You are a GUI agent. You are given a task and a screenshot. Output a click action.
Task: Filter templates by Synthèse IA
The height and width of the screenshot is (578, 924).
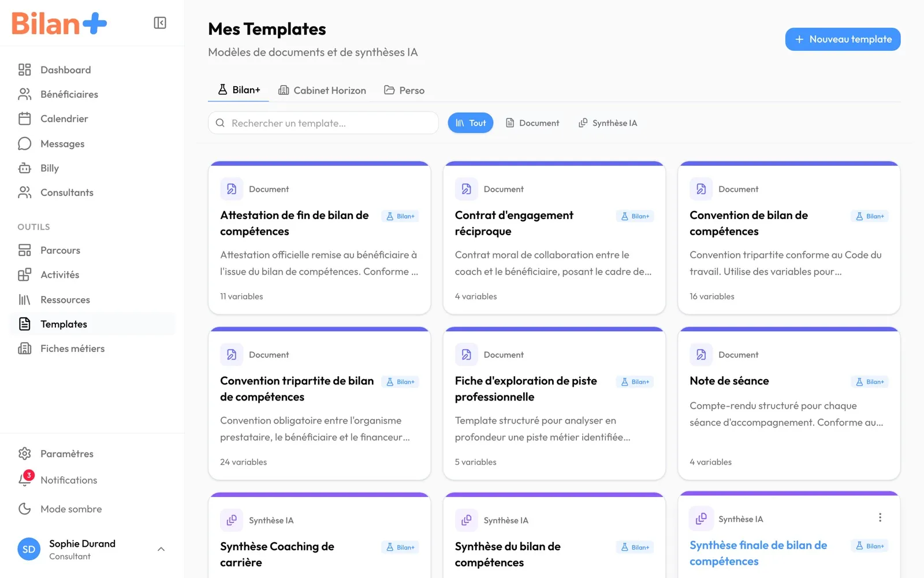click(608, 123)
